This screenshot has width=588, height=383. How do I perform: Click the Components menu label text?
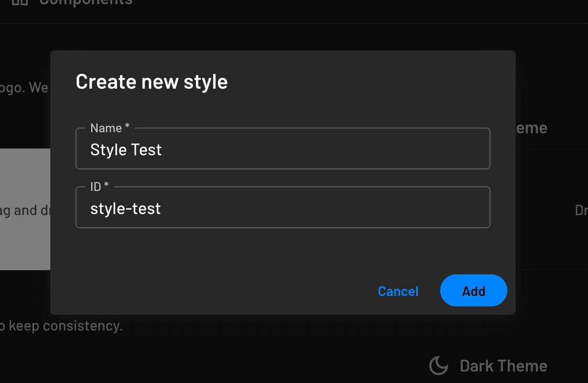tap(85, 3)
